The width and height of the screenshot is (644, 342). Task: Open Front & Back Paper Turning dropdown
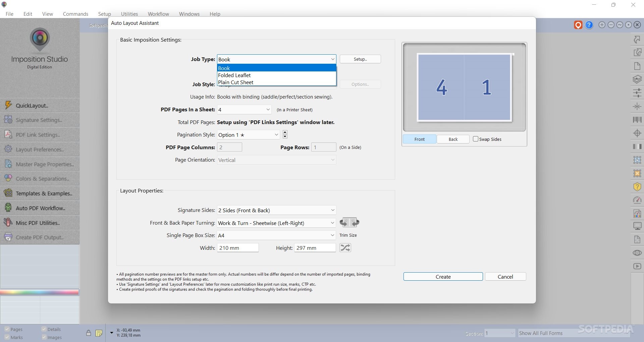click(x=277, y=223)
